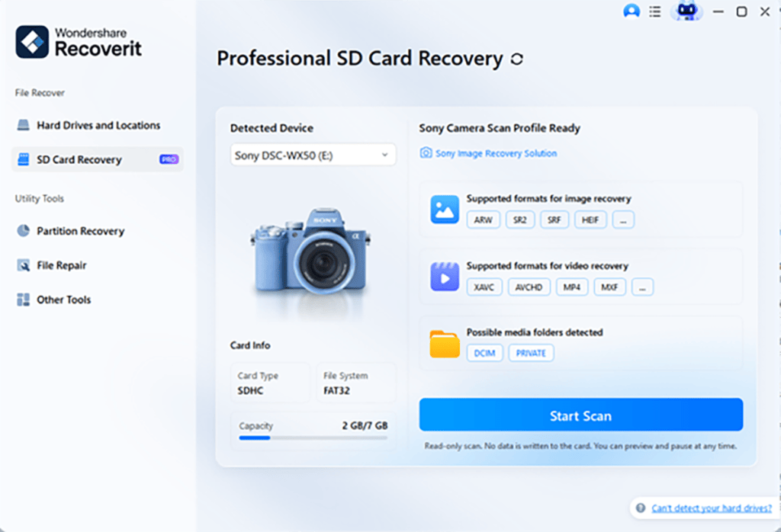Expand the Detected Device dropdown

click(313, 155)
